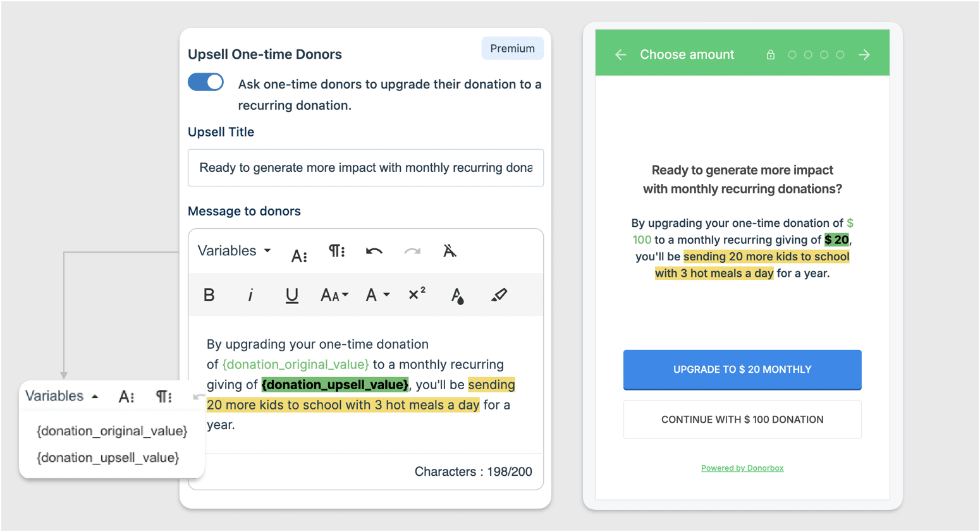Viewport: 980px width, 532px height.
Task: Click the back arrow beside Choose amount
Action: [620, 55]
